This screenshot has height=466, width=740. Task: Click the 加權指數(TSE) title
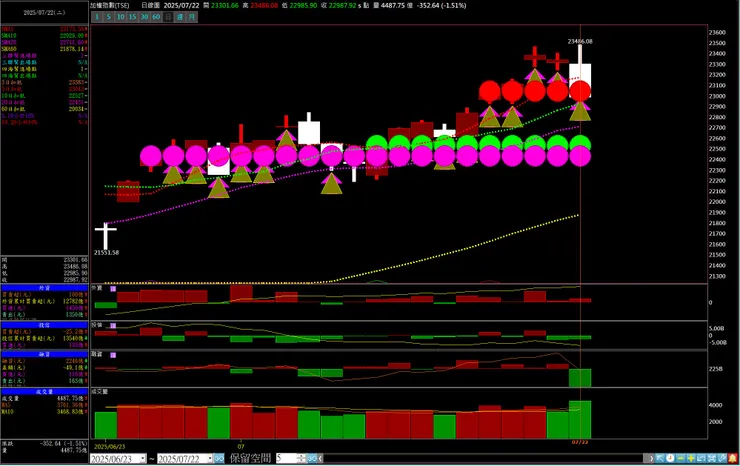pos(109,6)
